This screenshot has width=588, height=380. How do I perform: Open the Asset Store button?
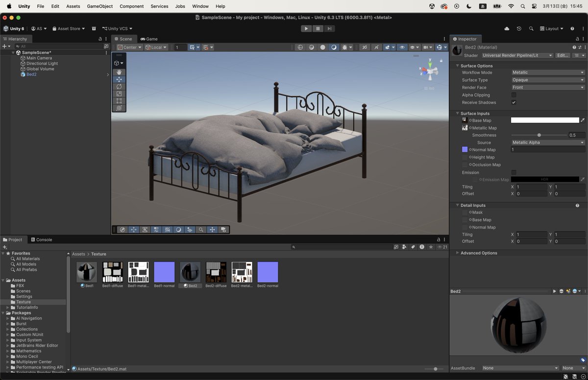(69, 29)
